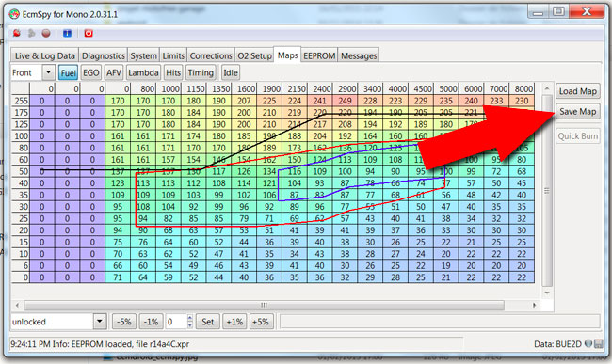Screen dimensions: 612x364
Task: Click the globe status icon near Data: BUE2D
Action: click(588, 343)
